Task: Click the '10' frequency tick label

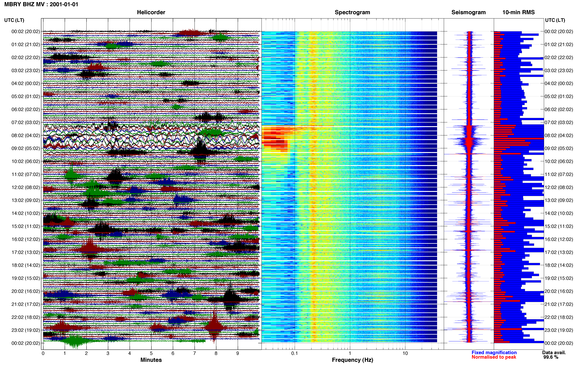Action: 405,353
